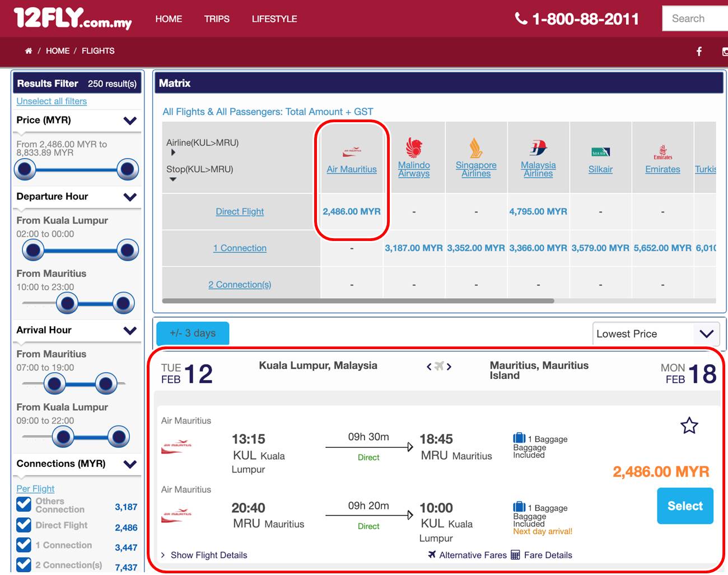Click the Stop(KUL>MRU) down arrow
Screen dimensions: 728x575
(x=173, y=179)
